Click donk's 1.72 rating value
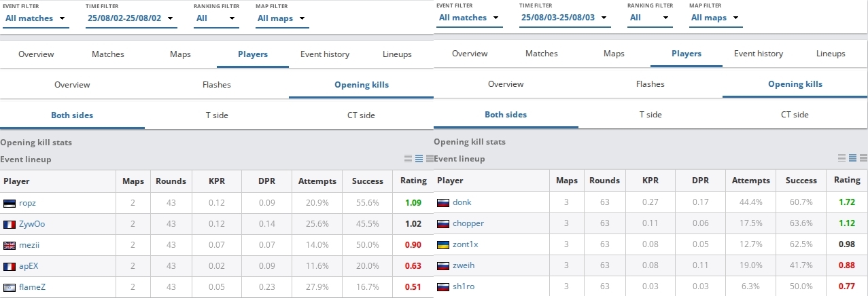The height and width of the screenshot is (298, 868). point(847,202)
